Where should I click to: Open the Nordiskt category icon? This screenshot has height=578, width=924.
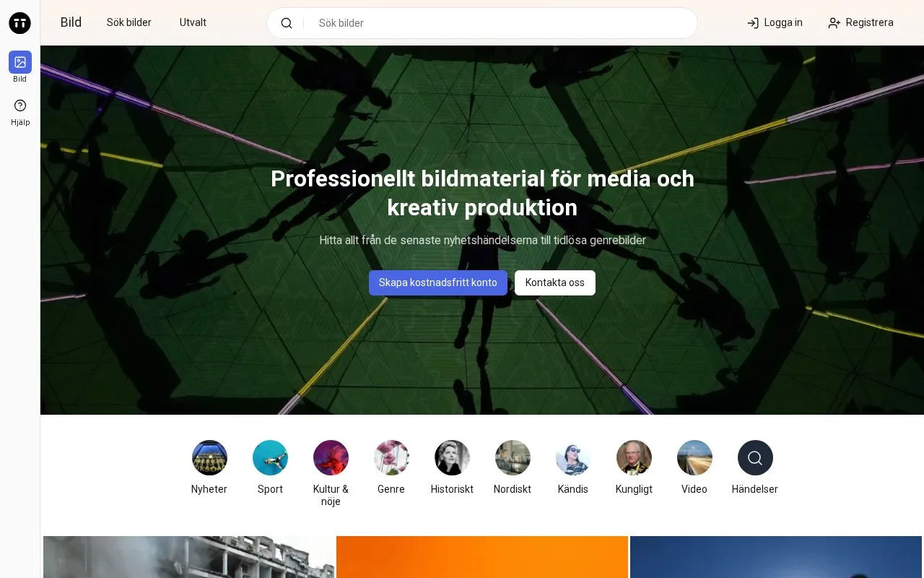pyautogui.click(x=513, y=458)
